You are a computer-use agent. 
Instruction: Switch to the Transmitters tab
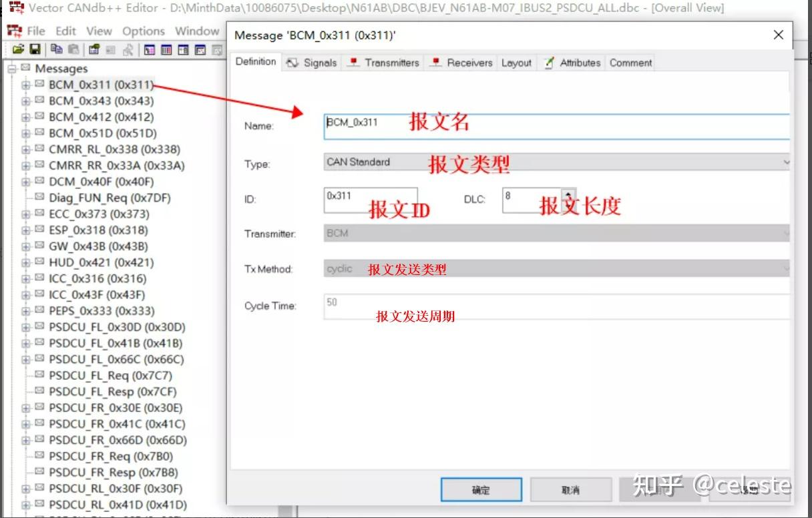click(384, 62)
